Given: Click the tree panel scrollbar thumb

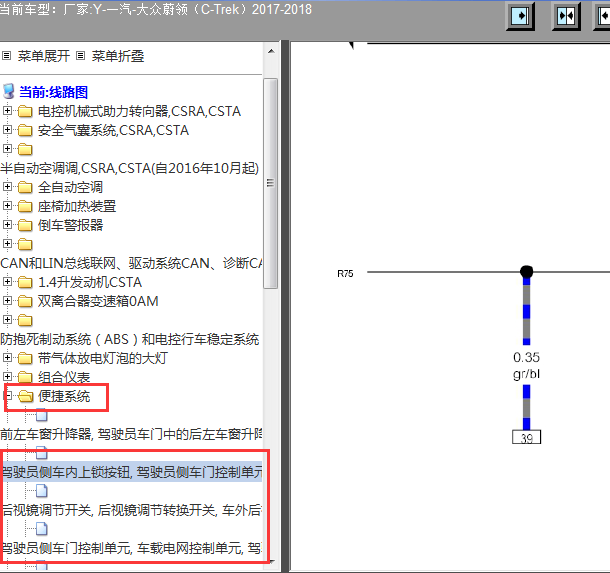Looking at the screenshot, I should pos(270,183).
